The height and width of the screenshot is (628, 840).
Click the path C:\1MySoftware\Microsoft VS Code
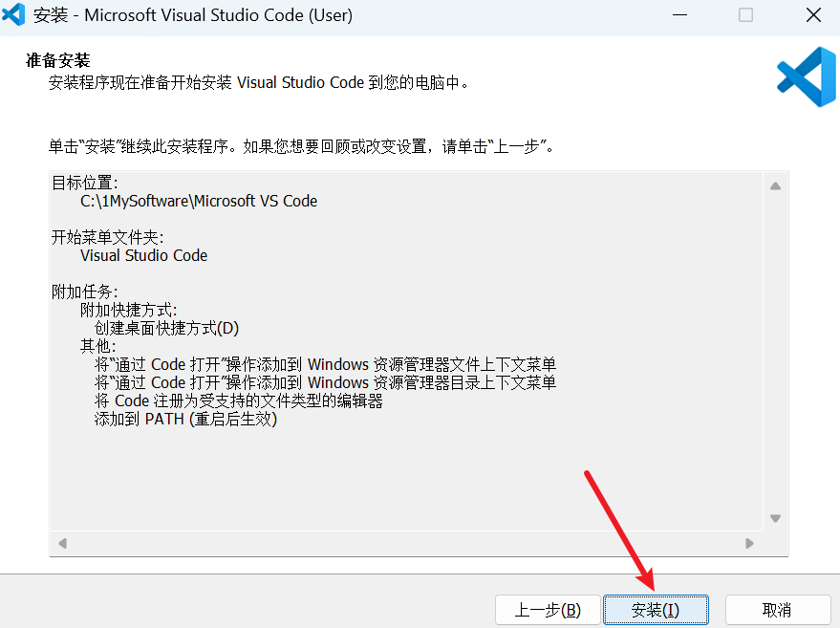(199, 201)
